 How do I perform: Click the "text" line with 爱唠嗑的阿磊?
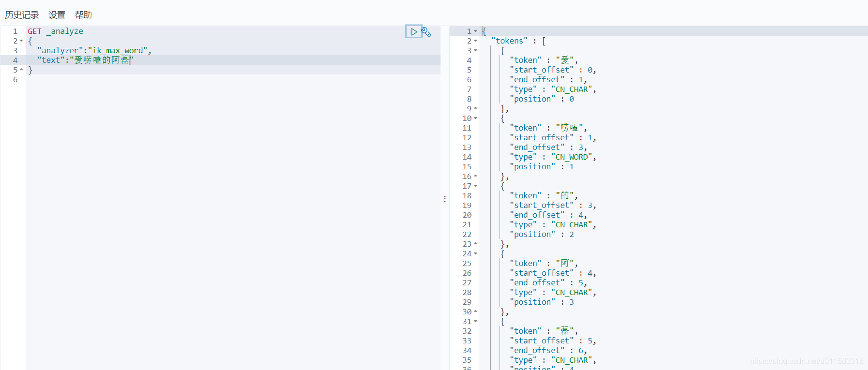pyautogui.click(x=85, y=60)
